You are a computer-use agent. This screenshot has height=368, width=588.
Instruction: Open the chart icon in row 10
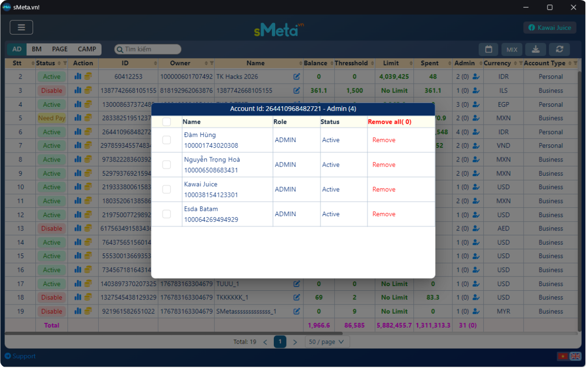click(x=78, y=187)
